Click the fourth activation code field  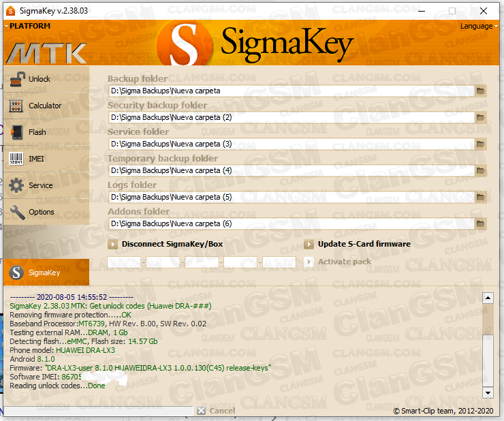pyautogui.click(x=240, y=262)
